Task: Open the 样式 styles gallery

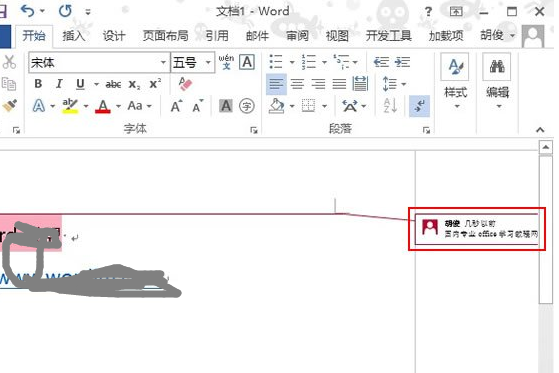Action: pos(456,81)
